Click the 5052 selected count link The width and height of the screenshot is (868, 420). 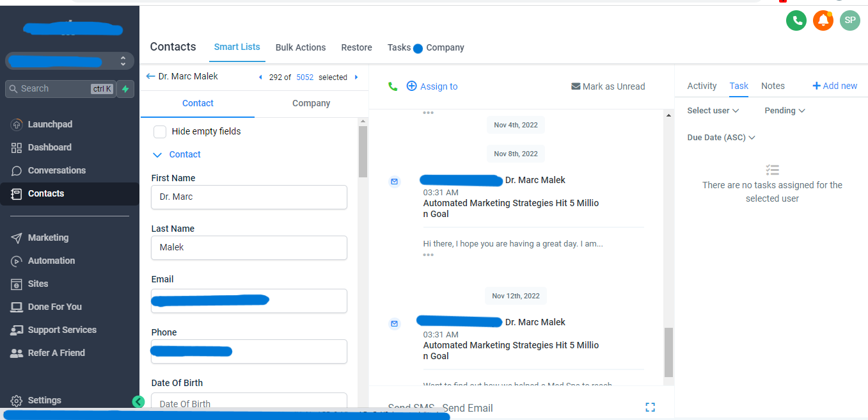click(305, 77)
